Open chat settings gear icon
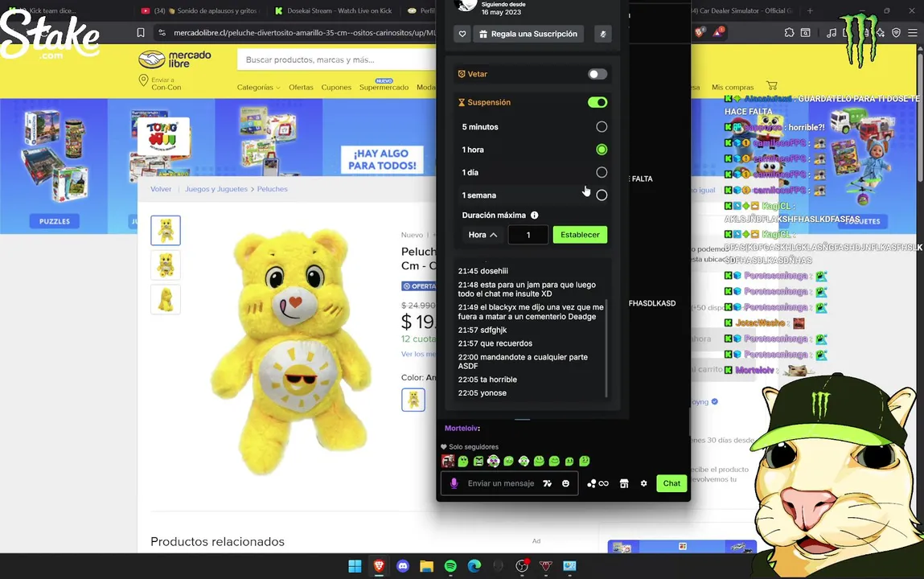 pos(644,483)
